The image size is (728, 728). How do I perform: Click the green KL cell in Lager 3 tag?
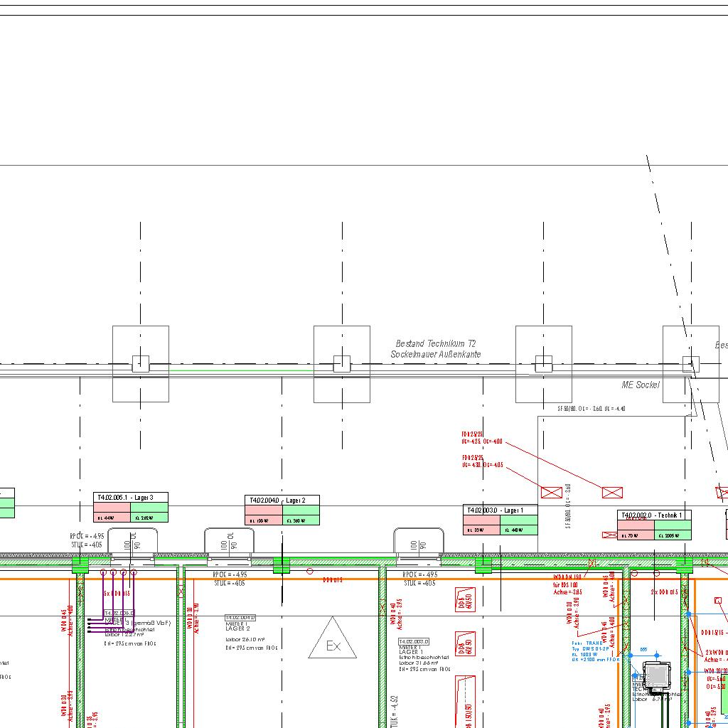[x=149, y=518]
